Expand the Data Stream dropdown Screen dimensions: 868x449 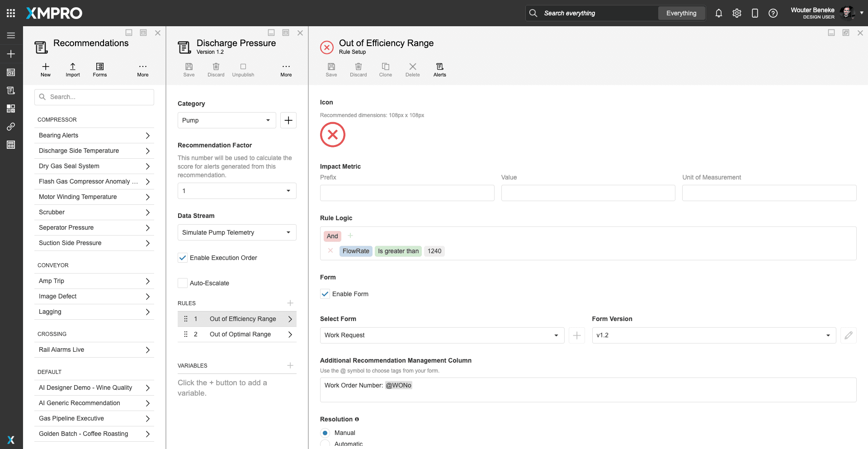click(237, 232)
